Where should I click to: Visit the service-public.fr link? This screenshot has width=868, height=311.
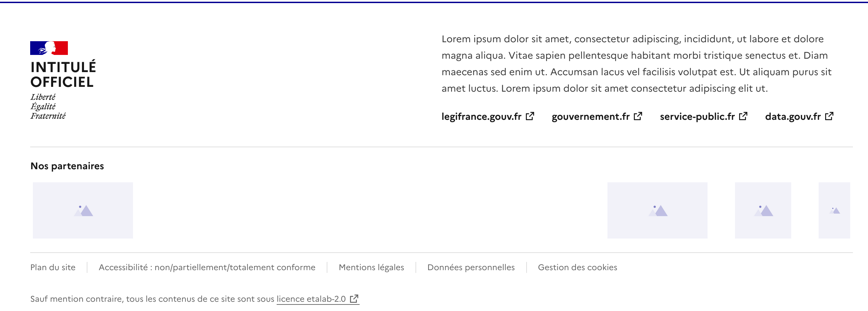703,117
